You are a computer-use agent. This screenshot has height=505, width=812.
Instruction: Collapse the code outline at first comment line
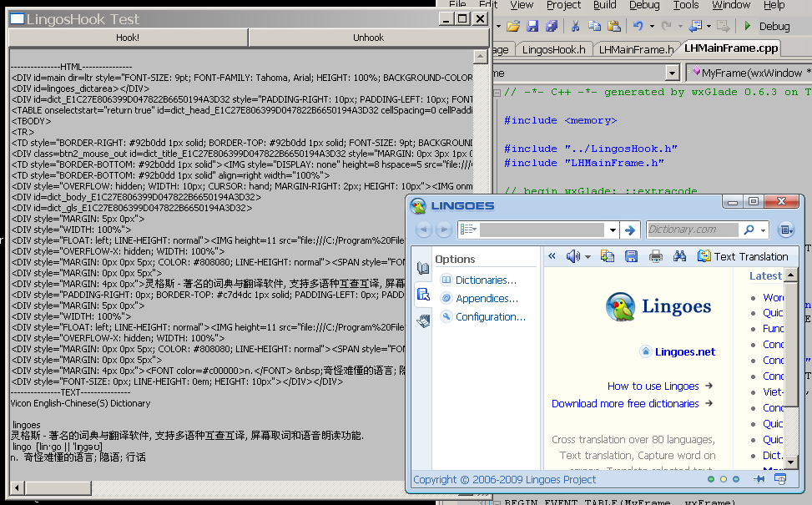click(497, 93)
